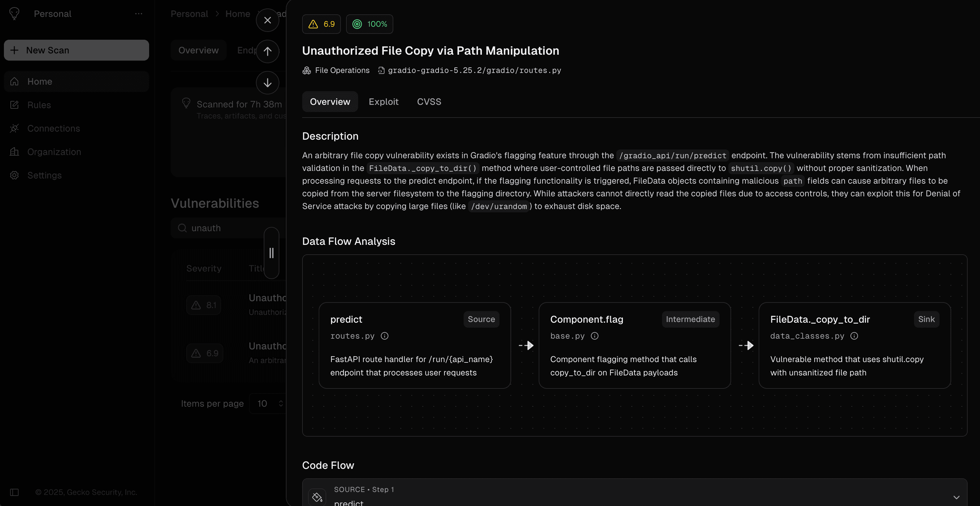980x506 pixels.
Task: Click the Sink tag on FileData node
Action: point(926,319)
